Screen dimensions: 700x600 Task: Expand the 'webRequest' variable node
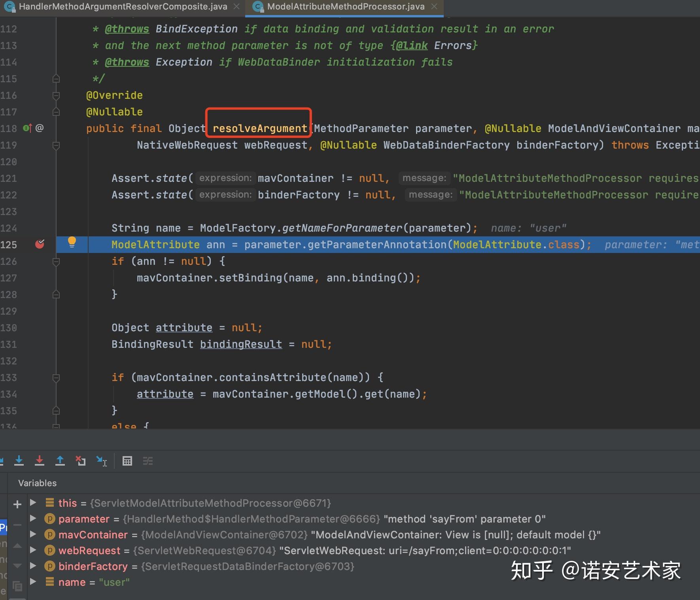click(33, 550)
